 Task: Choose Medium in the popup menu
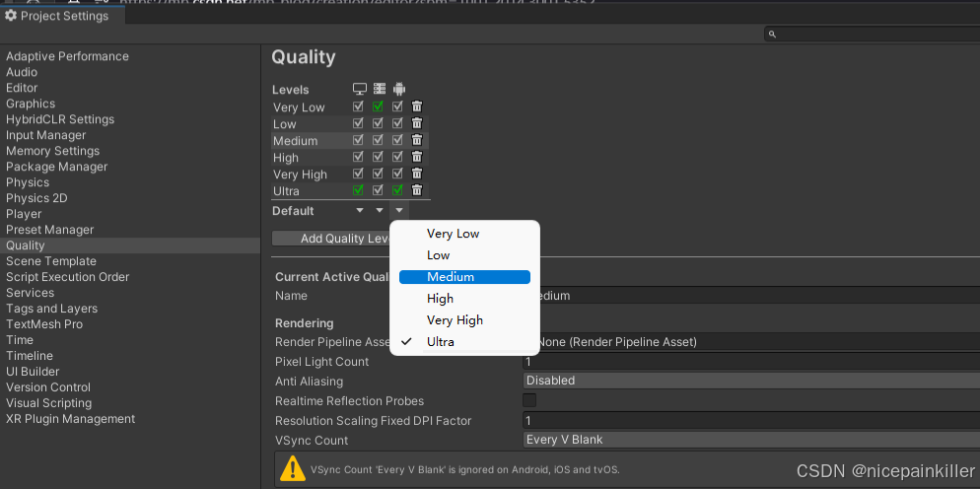tap(464, 276)
